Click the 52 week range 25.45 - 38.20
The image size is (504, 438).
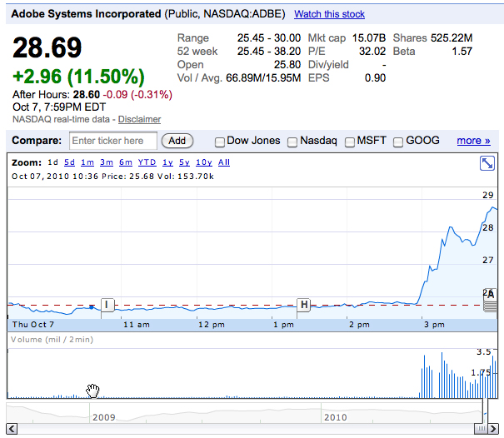(x=269, y=52)
